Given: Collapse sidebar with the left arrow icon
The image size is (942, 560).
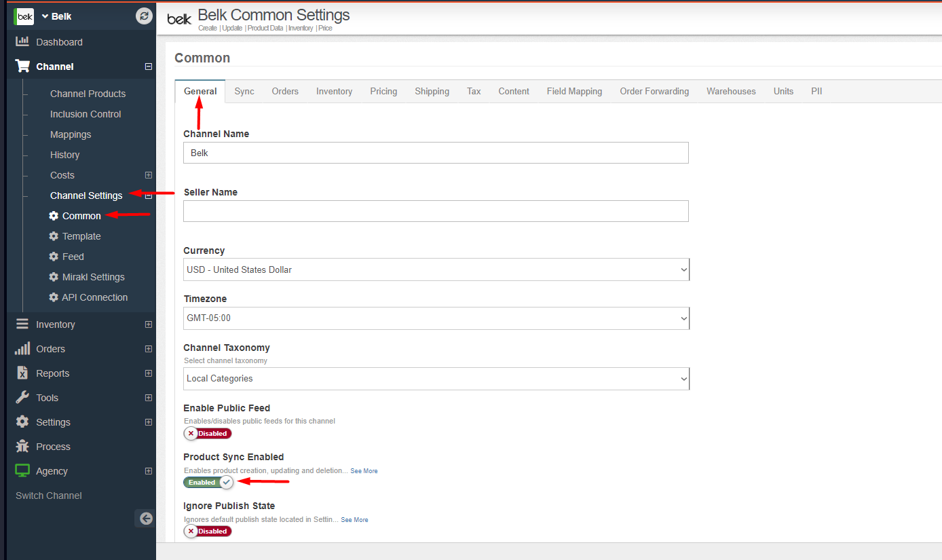Looking at the screenshot, I should coord(145,519).
